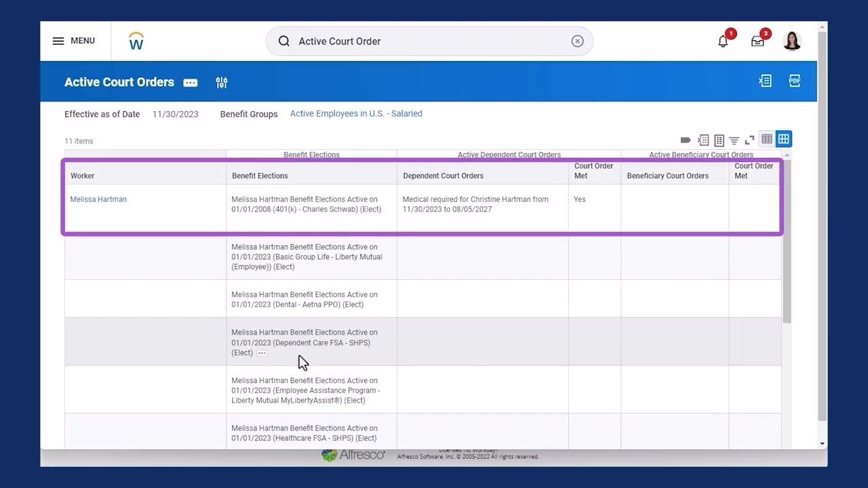
Task: Switch to the light table view
Action: point(767,139)
